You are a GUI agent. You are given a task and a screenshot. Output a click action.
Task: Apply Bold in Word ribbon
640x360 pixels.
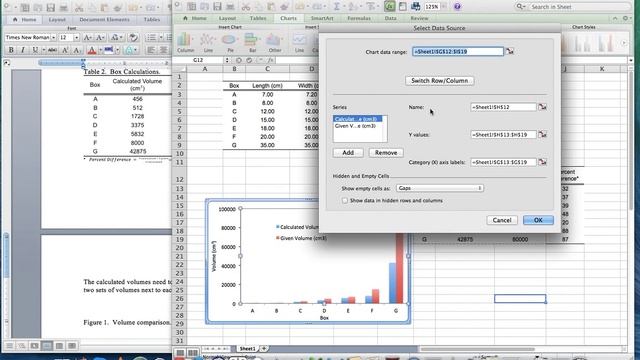(x=11, y=50)
